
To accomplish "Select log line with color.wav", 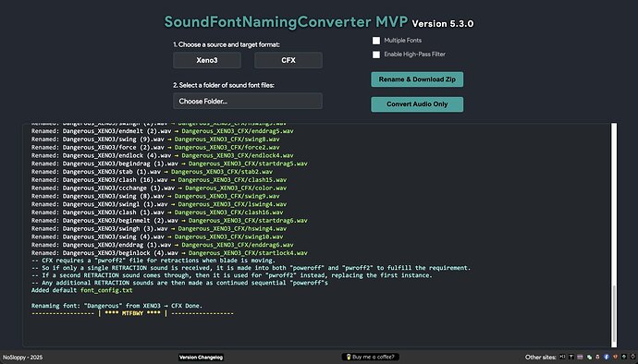I will 159,188.
